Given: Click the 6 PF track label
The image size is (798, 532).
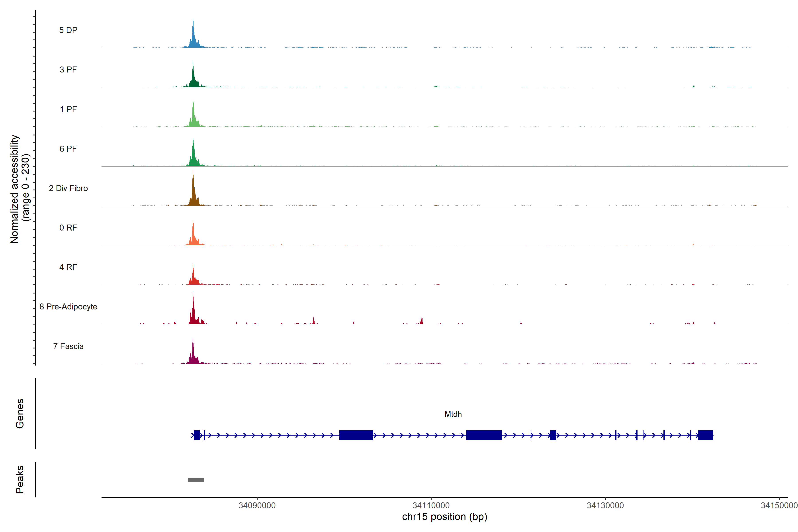Looking at the screenshot, I should (68, 149).
